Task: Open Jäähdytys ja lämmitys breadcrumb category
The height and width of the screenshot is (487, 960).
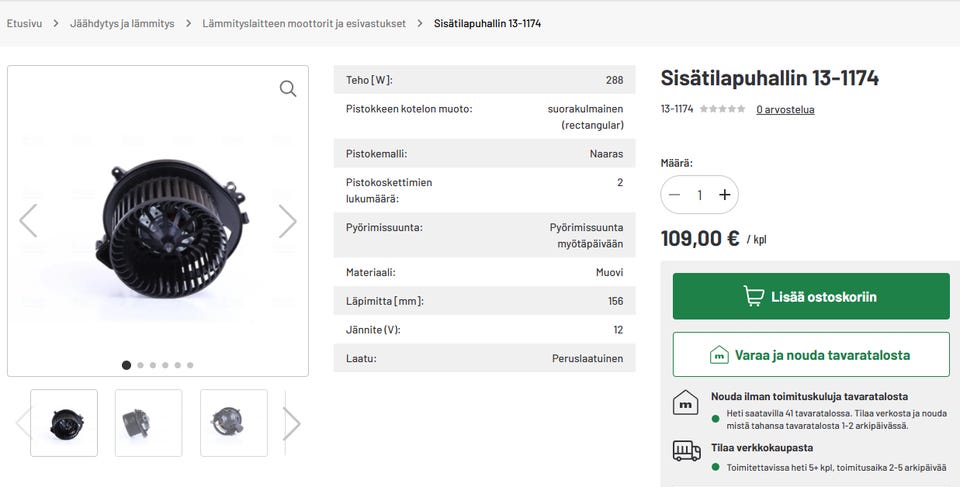Action: 122,23
